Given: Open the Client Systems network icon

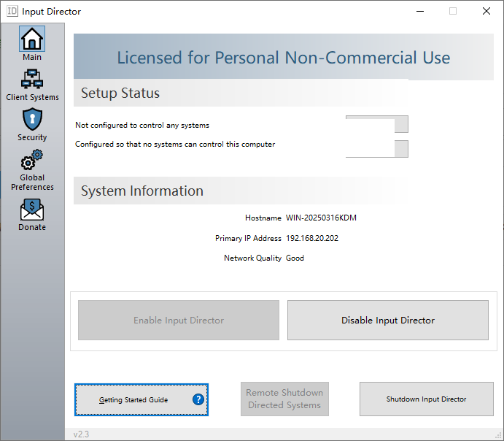Looking at the screenshot, I should coord(32,79).
